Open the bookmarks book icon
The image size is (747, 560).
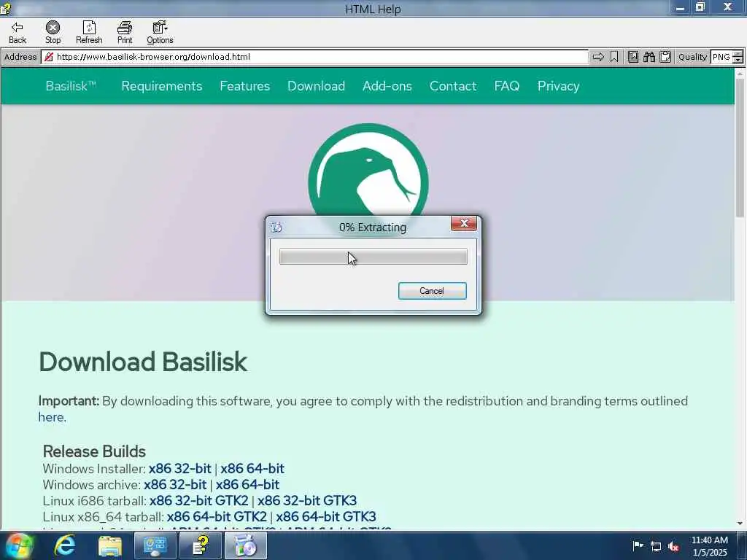(633, 57)
